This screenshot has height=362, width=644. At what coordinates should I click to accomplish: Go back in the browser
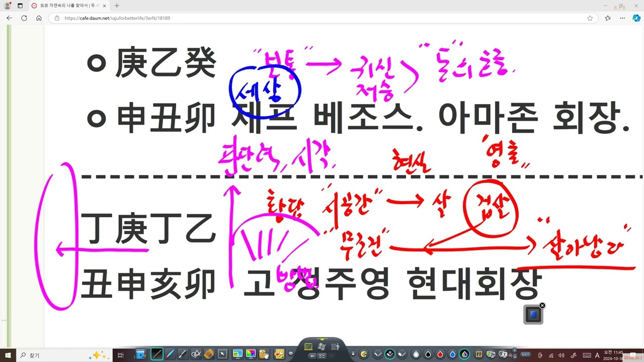click(10, 18)
